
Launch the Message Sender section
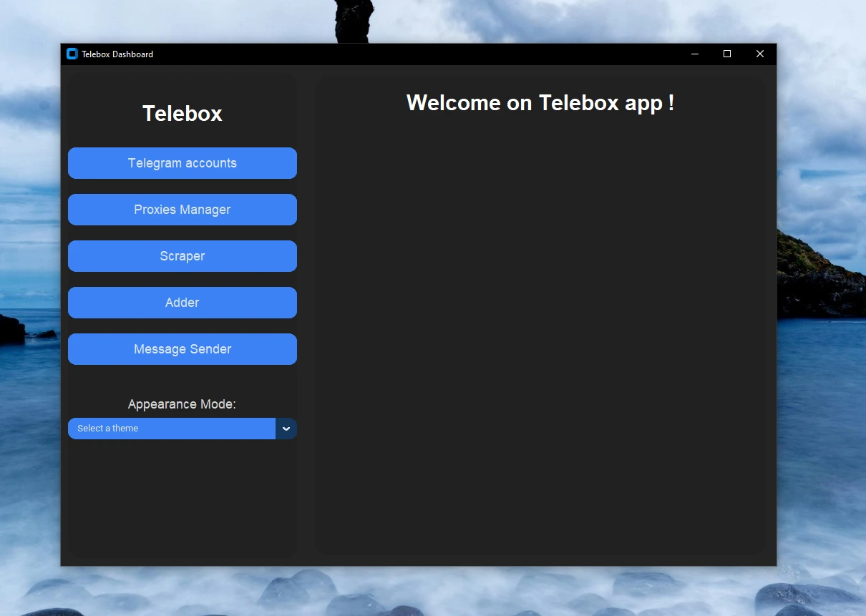coord(183,349)
